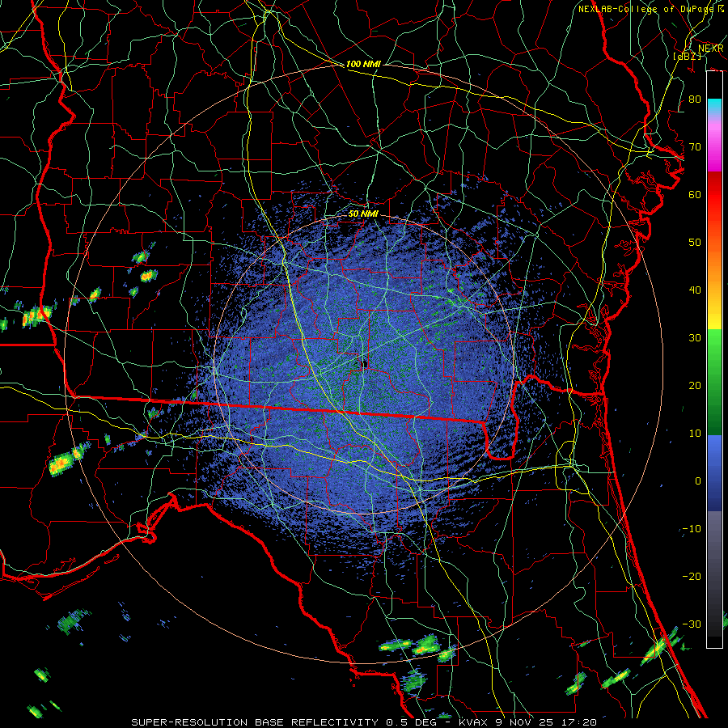Image resolution: width=728 pixels, height=728 pixels.
Task: Click the -10 value on the dBZ scale
Action: click(x=692, y=529)
